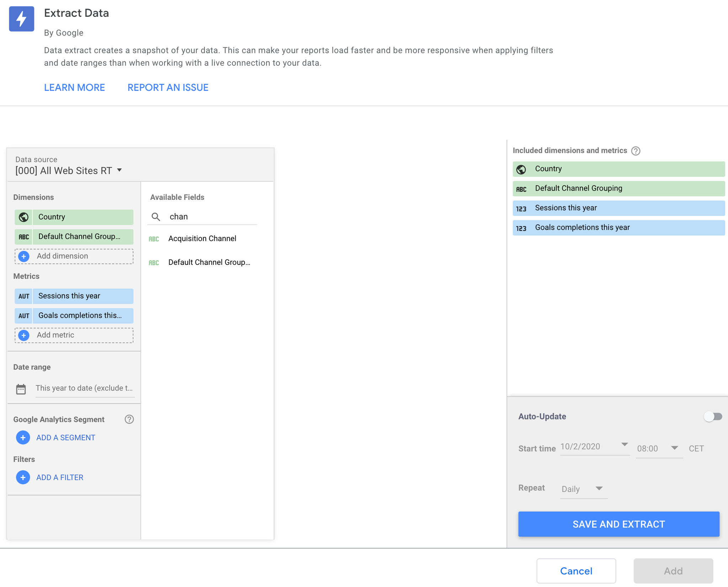This screenshot has width=728, height=587.
Task: Click the calendar icon under Date range
Action: (21, 389)
